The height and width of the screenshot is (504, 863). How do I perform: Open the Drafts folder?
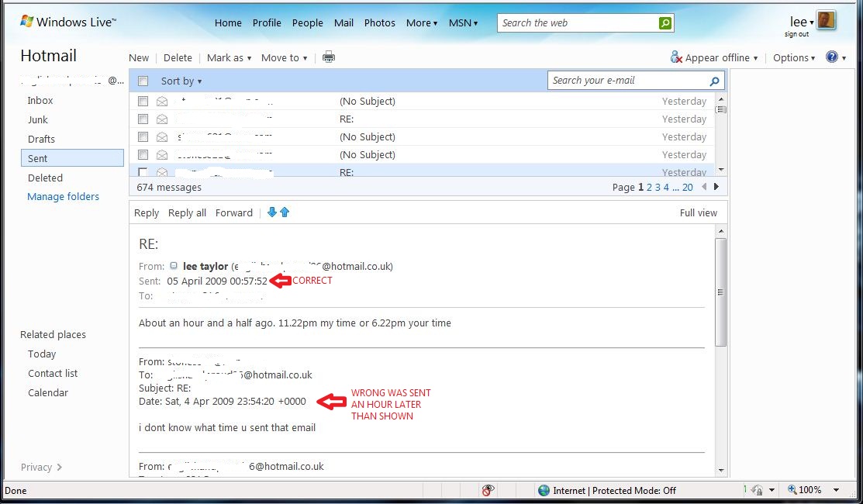(41, 139)
